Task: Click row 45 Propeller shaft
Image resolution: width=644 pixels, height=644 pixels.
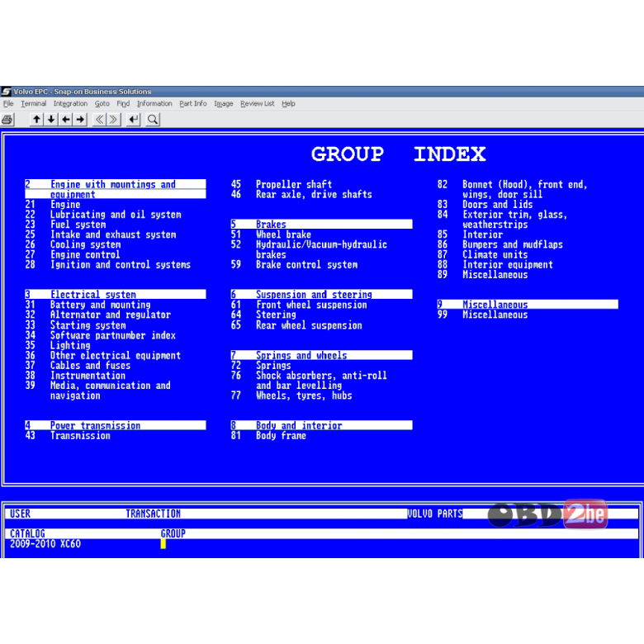Action: point(282,184)
